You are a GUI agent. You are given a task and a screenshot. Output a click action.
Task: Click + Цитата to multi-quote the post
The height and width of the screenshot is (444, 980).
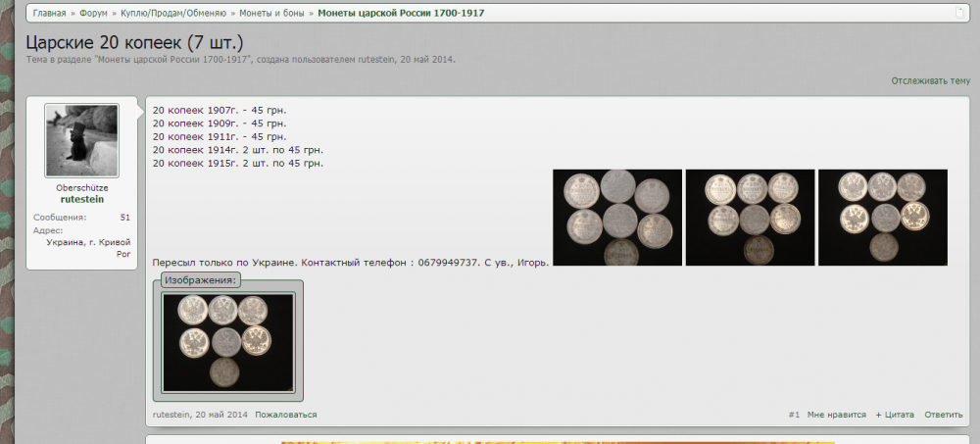(x=895, y=415)
